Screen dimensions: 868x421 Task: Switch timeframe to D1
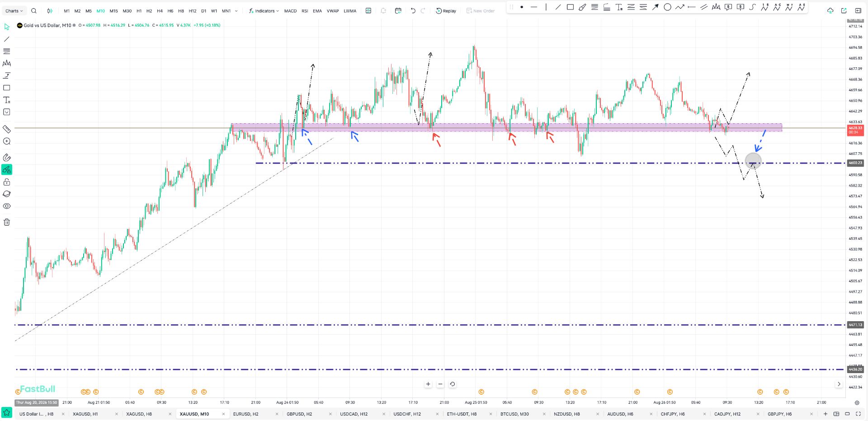pyautogui.click(x=203, y=11)
